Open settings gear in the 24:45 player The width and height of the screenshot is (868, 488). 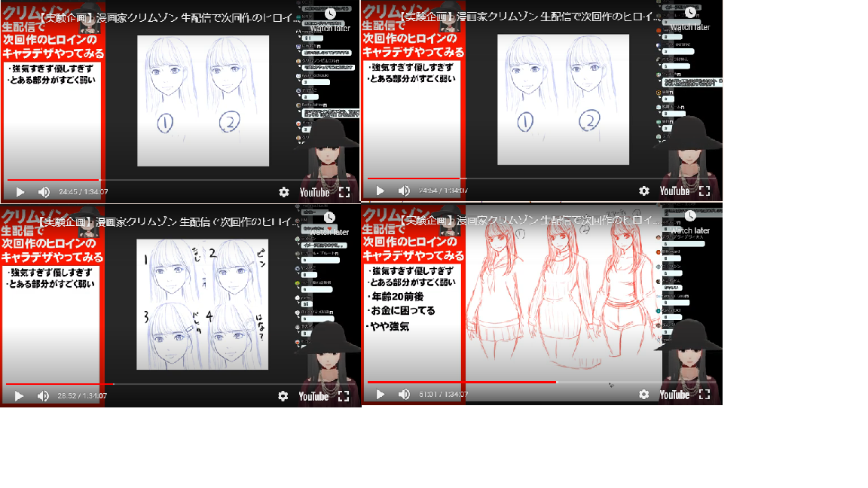tap(284, 192)
